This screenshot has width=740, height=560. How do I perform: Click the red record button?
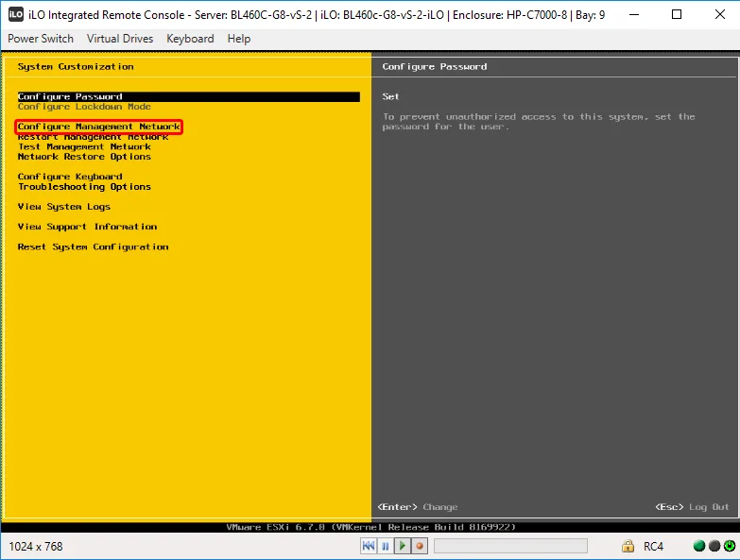[419, 546]
